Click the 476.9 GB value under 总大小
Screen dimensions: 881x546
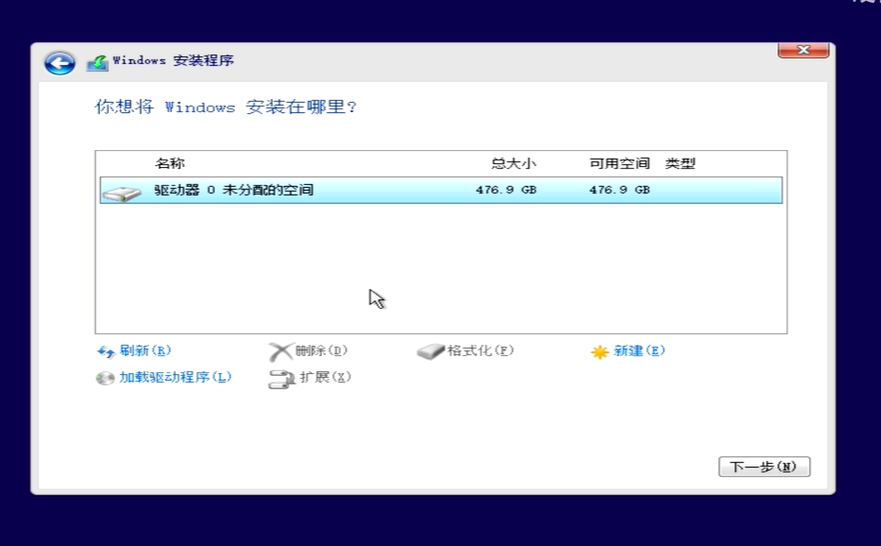pos(506,190)
